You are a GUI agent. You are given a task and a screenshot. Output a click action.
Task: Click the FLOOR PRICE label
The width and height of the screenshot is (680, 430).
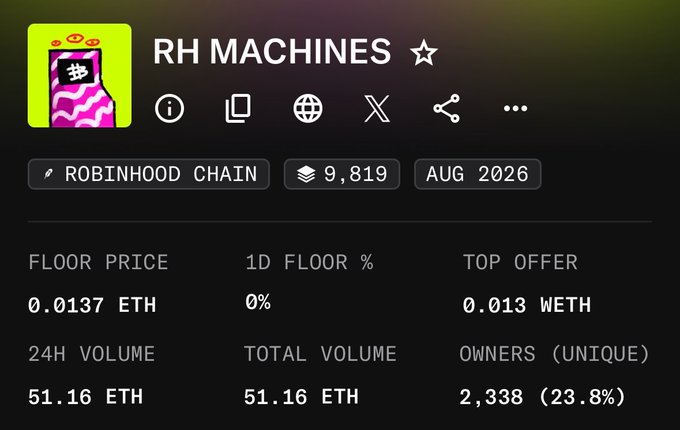click(98, 262)
